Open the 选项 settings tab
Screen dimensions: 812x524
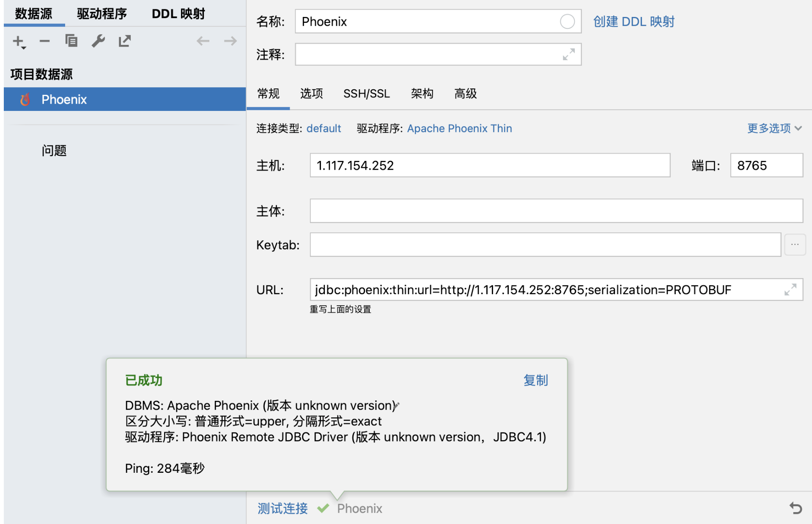[311, 94]
